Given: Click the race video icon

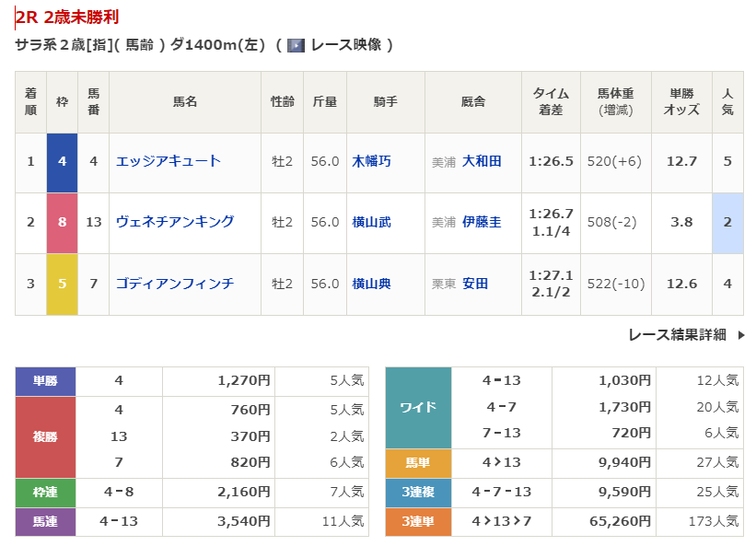Looking at the screenshot, I should point(296,45).
